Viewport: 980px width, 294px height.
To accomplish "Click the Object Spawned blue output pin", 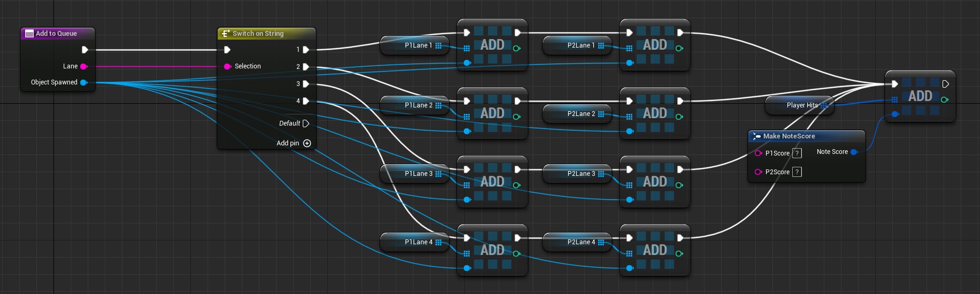I will 84,82.
